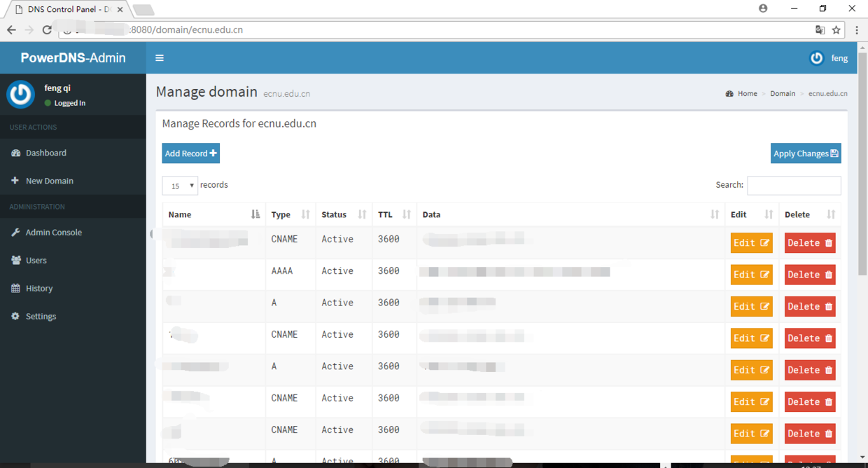Open a new browser tab

pyautogui.click(x=143, y=10)
